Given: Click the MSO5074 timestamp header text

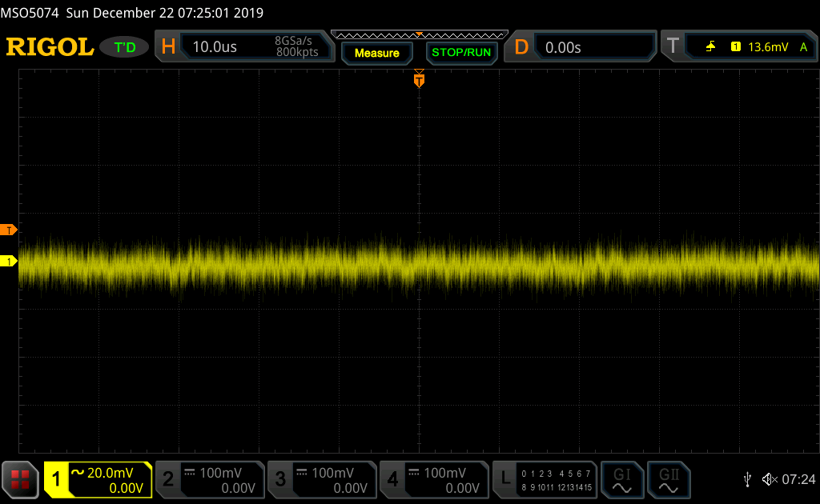Looking at the screenshot, I should point(132,13).
